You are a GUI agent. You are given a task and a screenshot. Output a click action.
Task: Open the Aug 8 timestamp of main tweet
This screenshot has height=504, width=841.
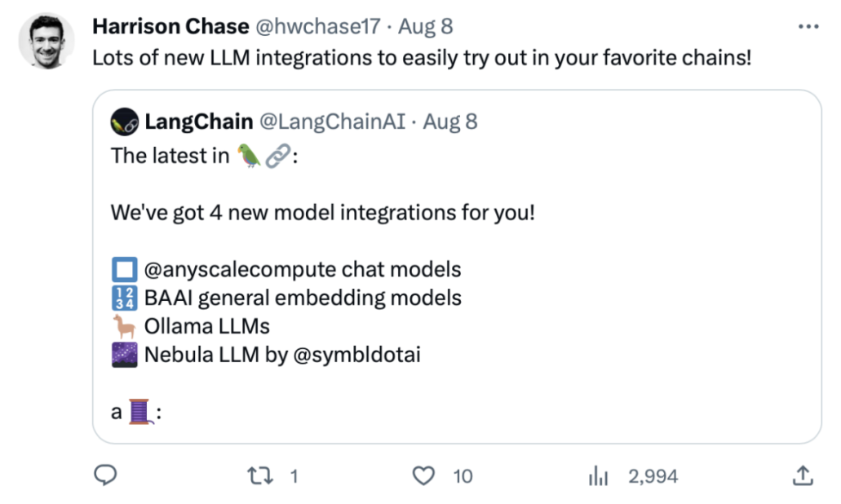coord(425,26)
